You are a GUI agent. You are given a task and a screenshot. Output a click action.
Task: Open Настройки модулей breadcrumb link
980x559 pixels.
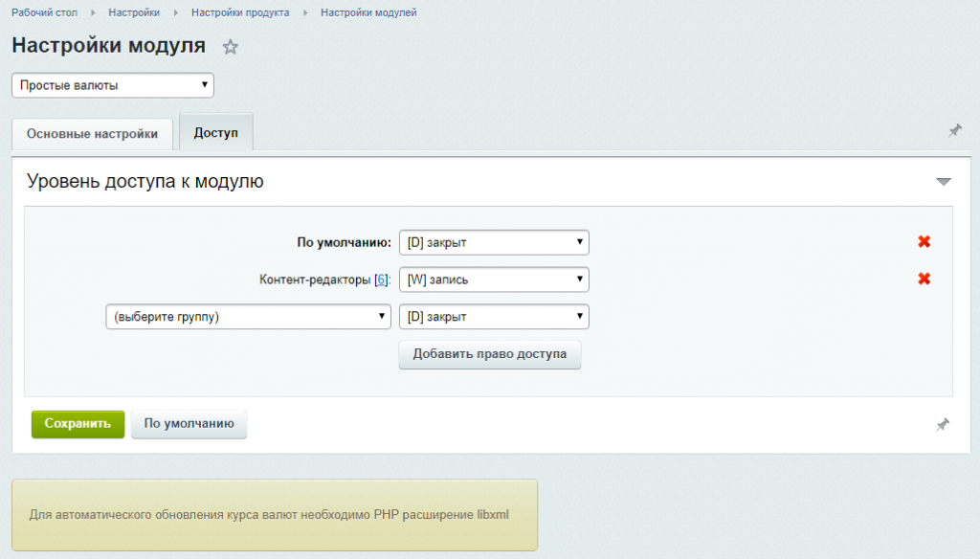(x=368, y=12)
